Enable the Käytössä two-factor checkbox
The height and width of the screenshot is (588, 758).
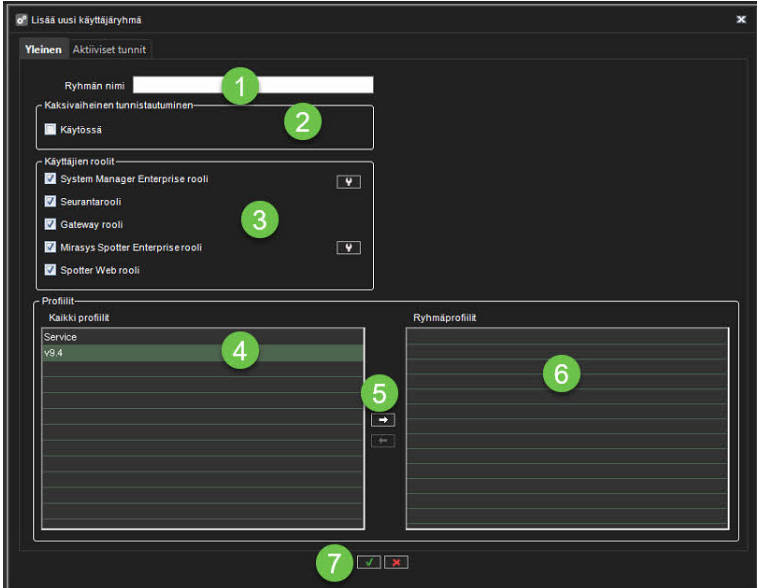(50, 130)
